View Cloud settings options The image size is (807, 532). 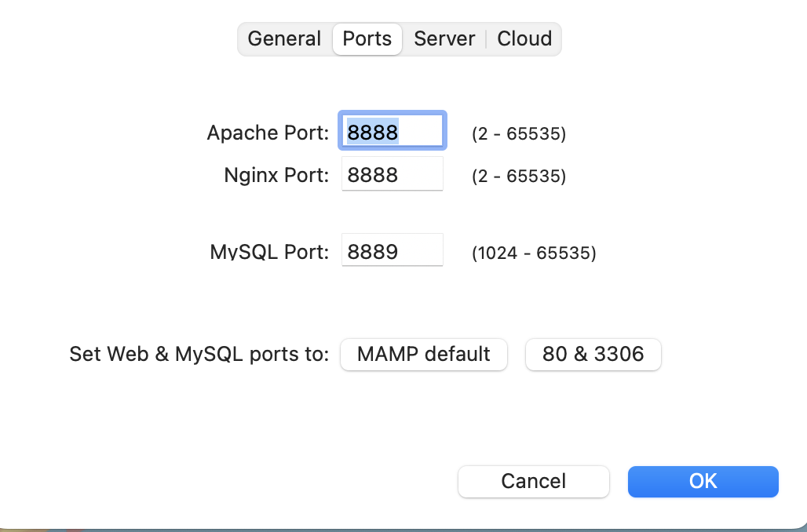coord(524,38)
